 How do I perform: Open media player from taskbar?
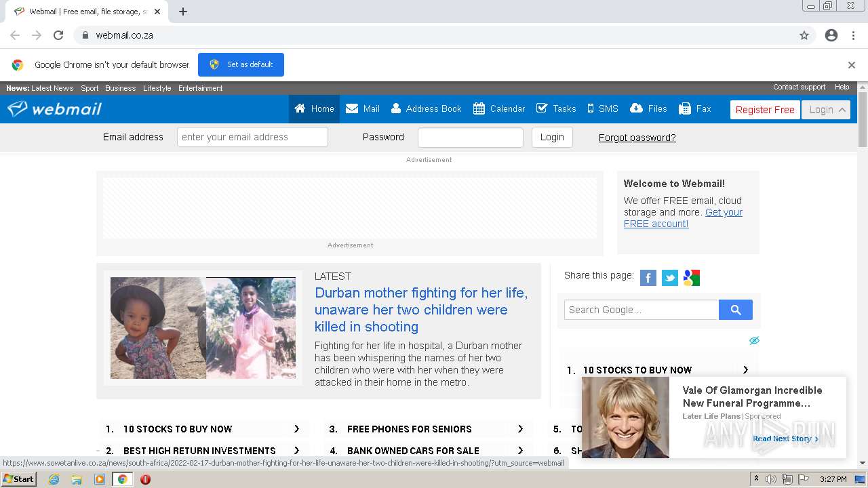click(x=100, y=479)
